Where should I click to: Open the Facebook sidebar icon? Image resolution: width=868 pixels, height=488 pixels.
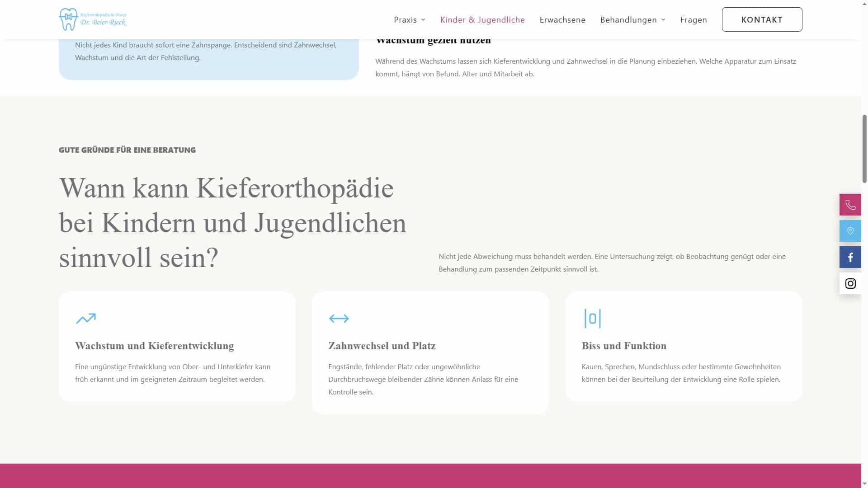point(850,257)
